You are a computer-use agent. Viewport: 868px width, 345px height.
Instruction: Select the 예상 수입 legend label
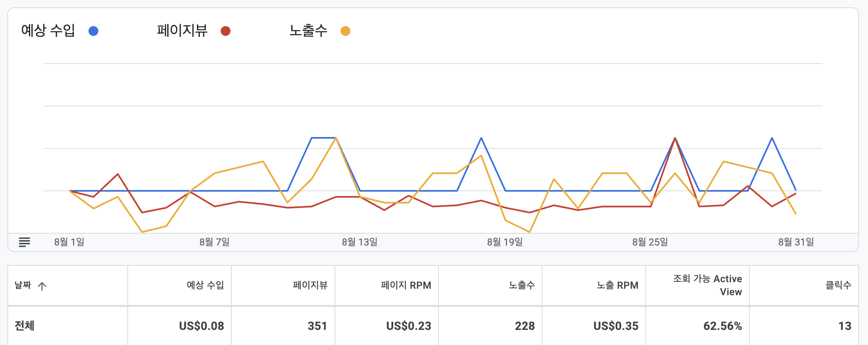pyautogui.click(x=48, y=31)
